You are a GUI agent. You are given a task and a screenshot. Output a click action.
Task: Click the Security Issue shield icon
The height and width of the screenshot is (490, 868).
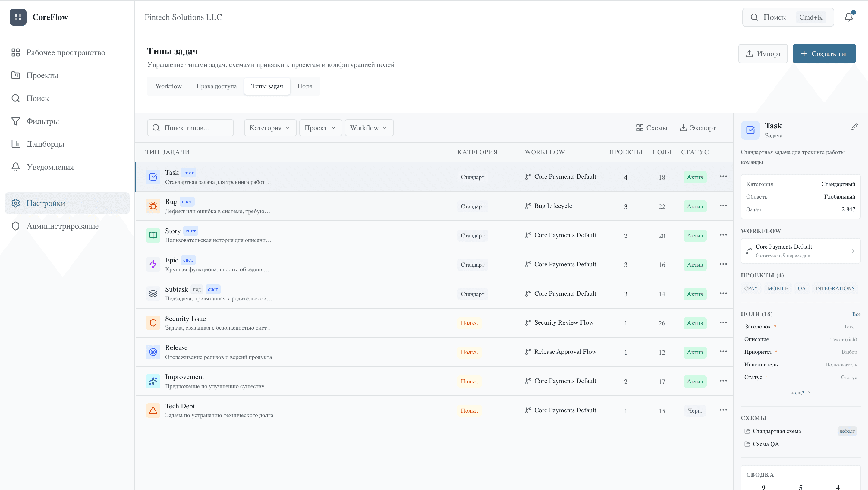pyautogui.click(x=153, y=322)
